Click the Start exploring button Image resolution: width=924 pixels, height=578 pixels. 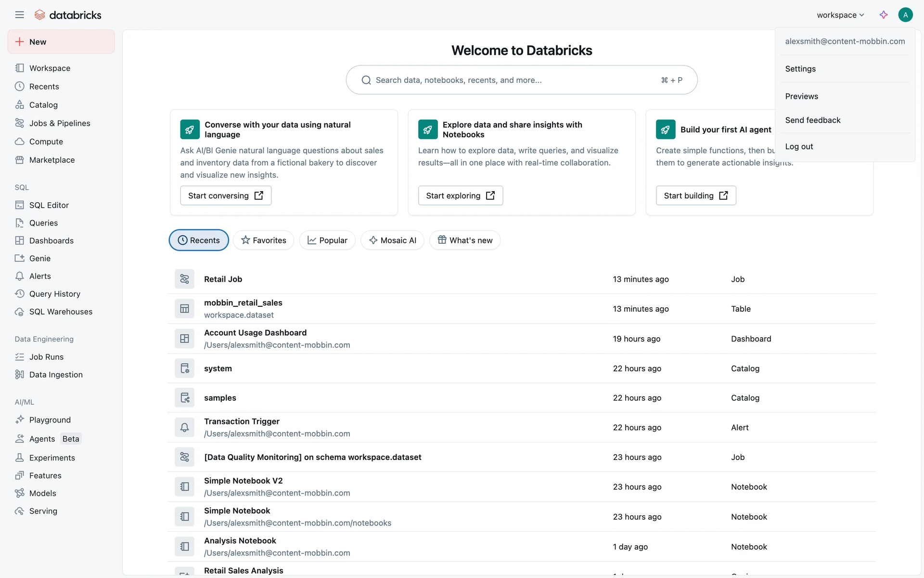[x=460, y=196]
